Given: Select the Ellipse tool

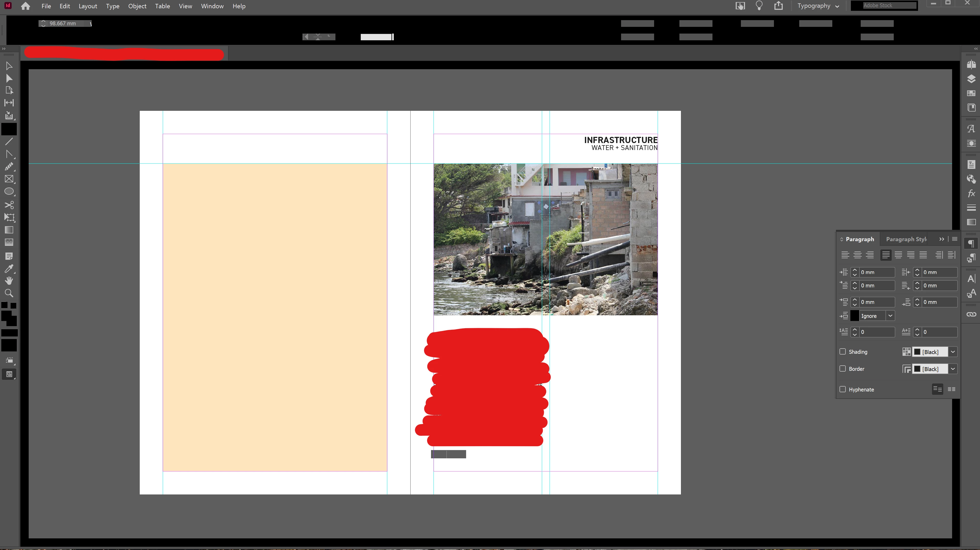Looking at the screenshot, I should pyautogui.click(x=9, y=192).
